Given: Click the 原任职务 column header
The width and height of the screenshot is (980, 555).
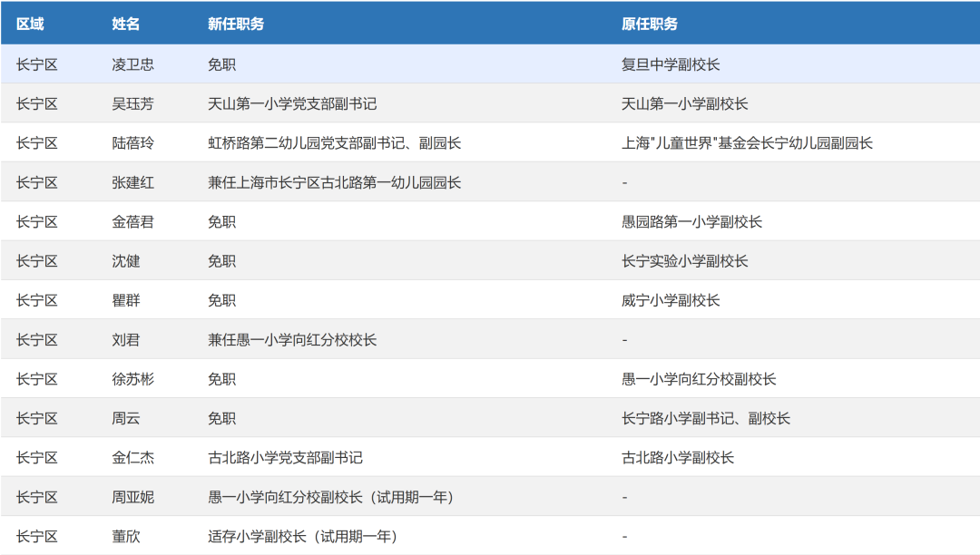Looking at the screenshot, I should click(650, 24).
